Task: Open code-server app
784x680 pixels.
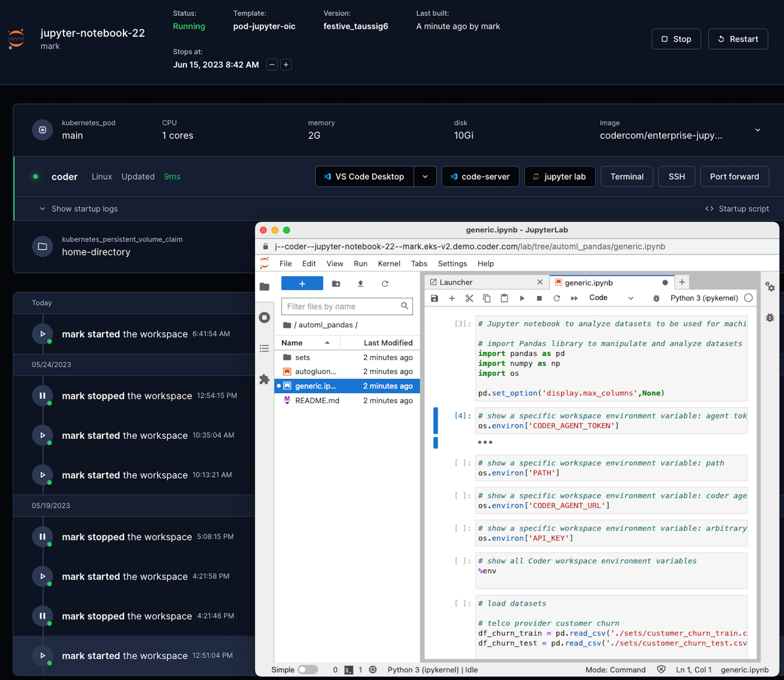Action: click(x=480, y=176)
